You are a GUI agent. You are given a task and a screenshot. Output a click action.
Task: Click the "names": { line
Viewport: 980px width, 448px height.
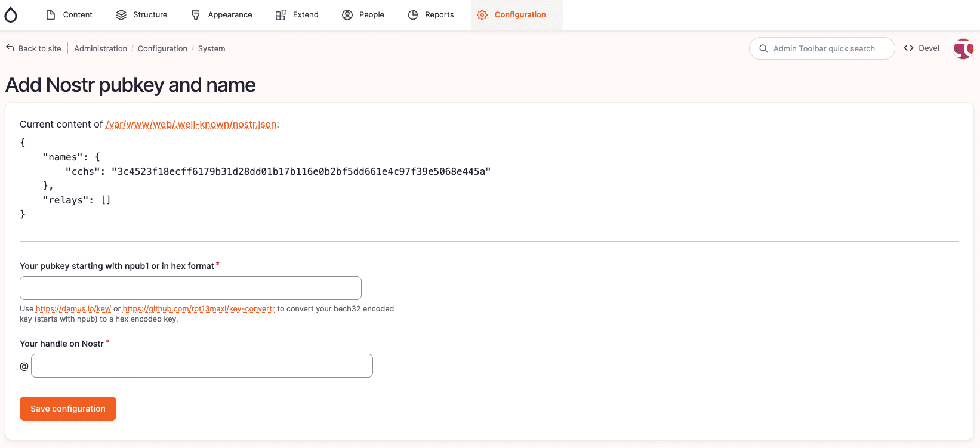[72, 157]
